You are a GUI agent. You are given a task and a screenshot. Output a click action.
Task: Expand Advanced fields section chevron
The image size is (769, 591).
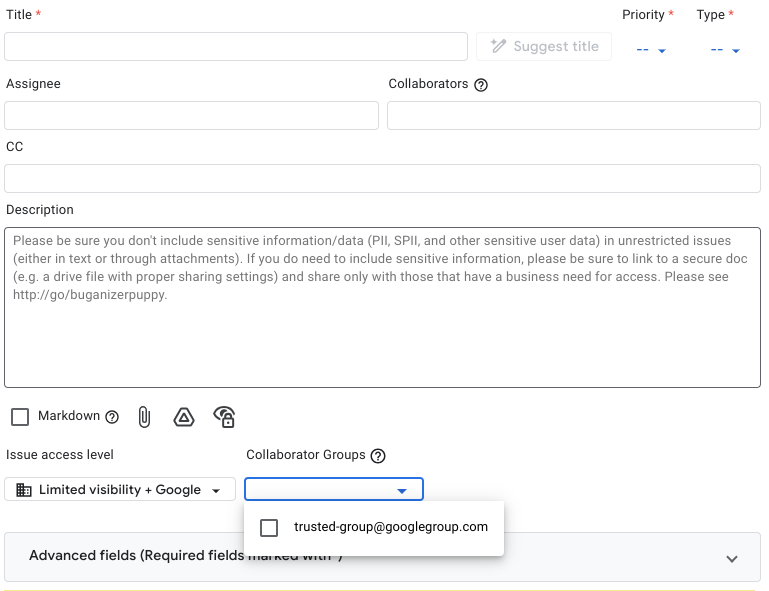point(731,558)
